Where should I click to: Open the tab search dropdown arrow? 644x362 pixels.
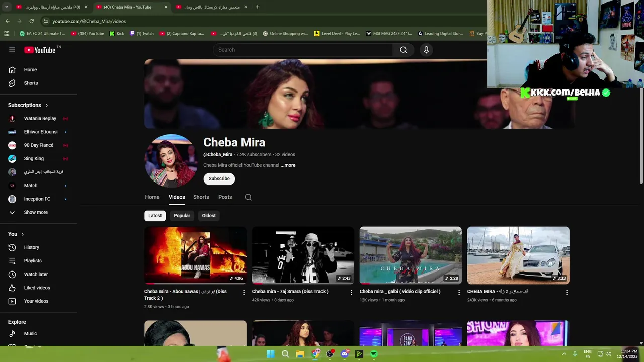click(7, 7)
